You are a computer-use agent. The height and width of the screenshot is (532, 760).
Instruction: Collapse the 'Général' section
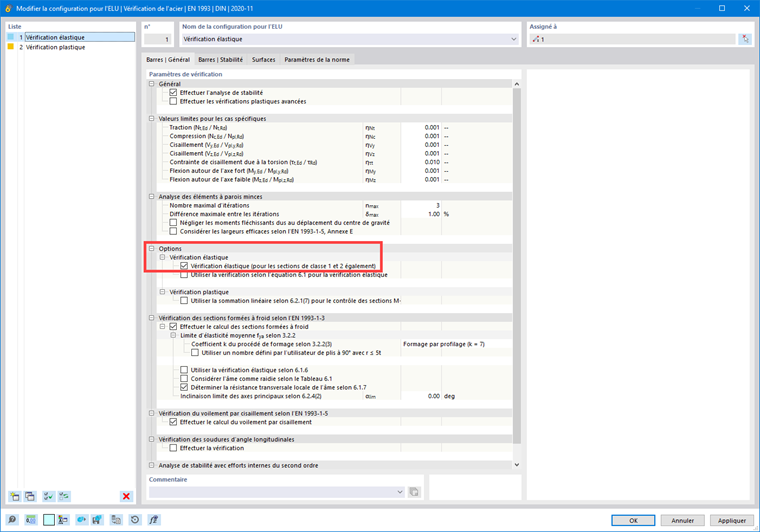pyautogui.click(x=152, y=84)
